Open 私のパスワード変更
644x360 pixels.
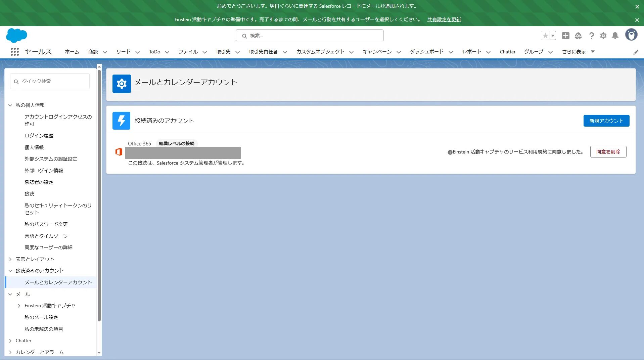46,224
